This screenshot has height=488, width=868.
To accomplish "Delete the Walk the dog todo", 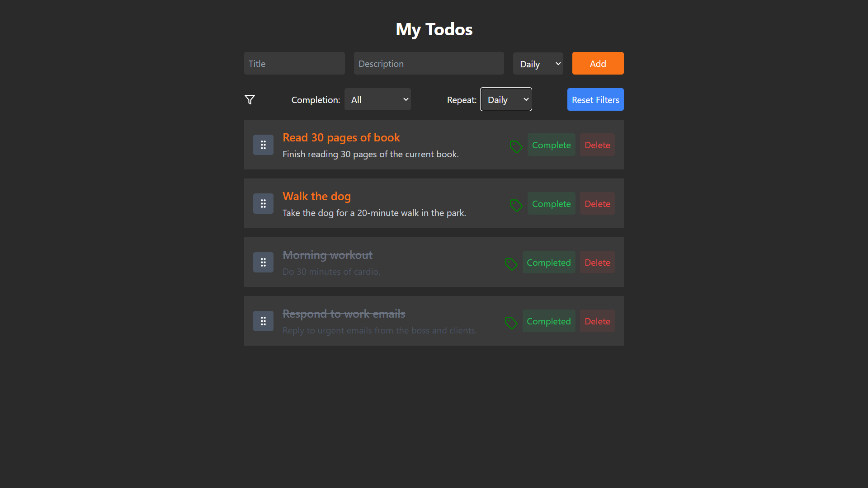I will (597, 203).
